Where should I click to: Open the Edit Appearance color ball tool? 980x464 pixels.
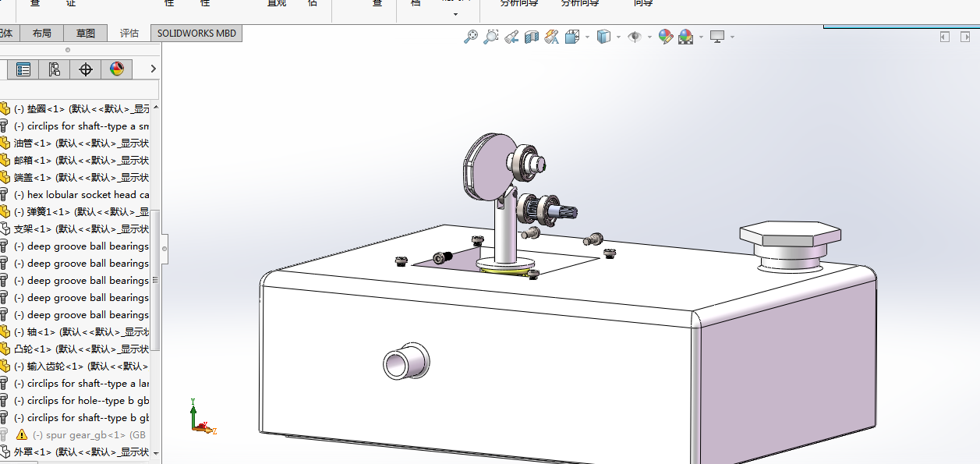tap(665, 37)
